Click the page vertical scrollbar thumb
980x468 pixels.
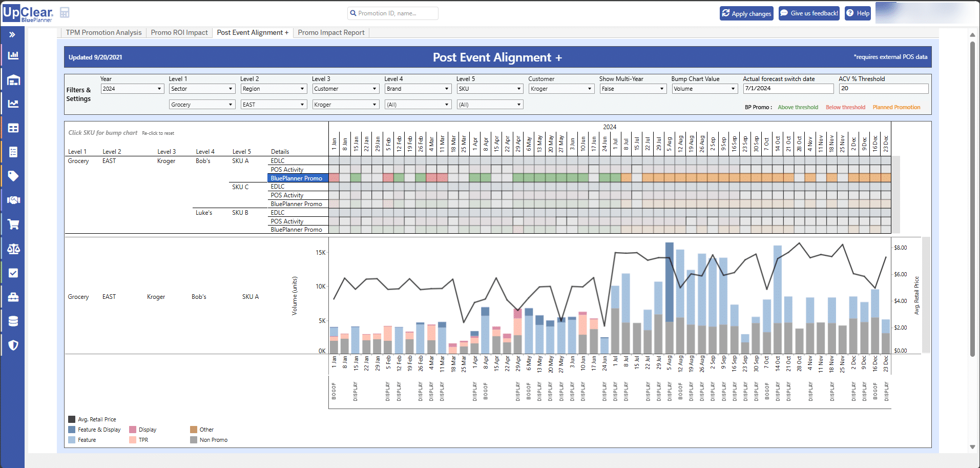click(x=972, y=199)
